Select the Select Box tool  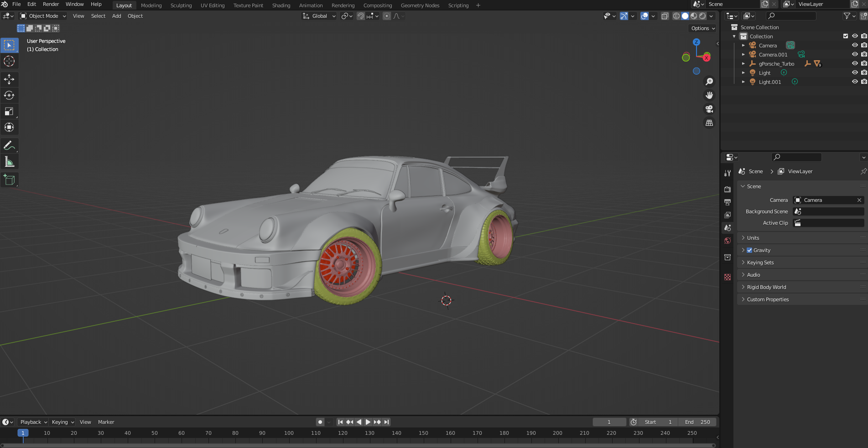tap(9, 45)
